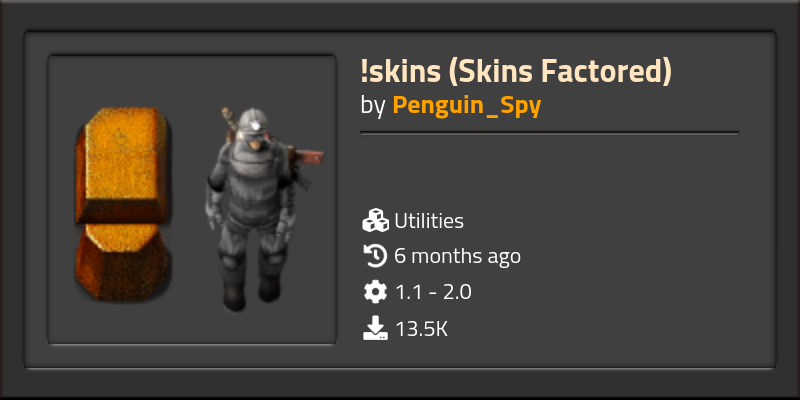
Task: Click the word by before author name
Action: click(x=372, y=106)
